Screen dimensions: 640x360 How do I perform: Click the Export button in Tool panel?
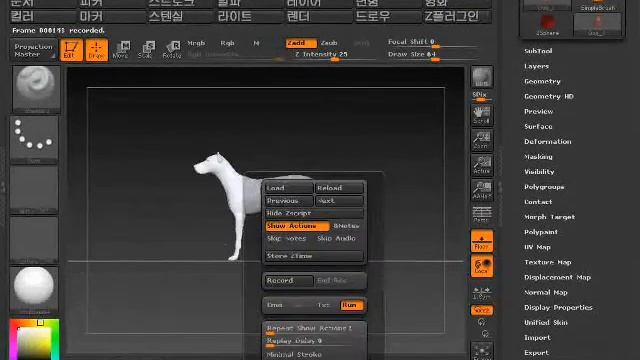pos(536,353)
